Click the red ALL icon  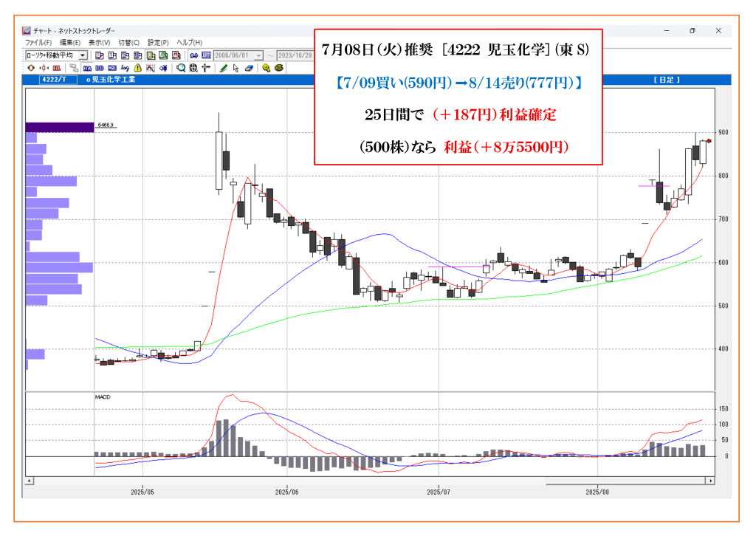pyautogui.click(x=57, y=68)
